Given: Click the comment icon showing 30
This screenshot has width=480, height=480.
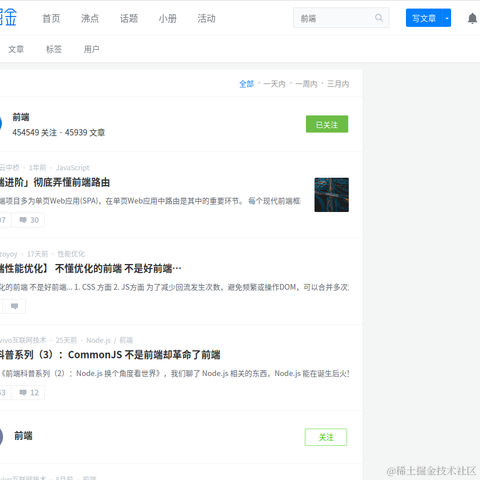Looking at the screenshot, I should (28, 220).
